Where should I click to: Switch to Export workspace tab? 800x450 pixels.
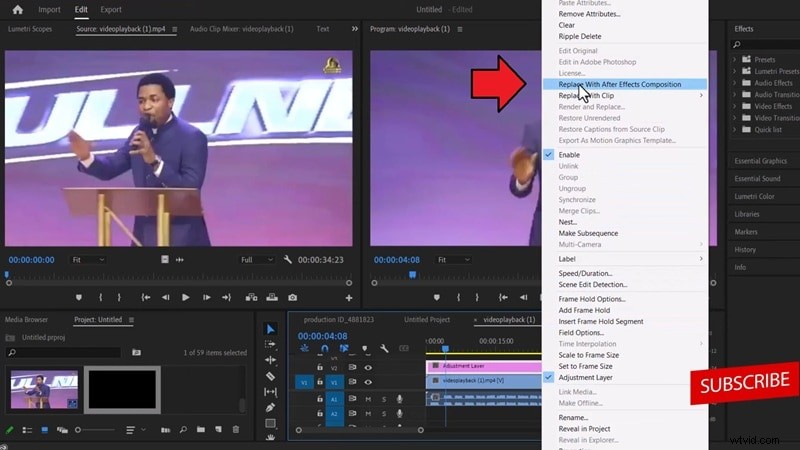[111, 9]
